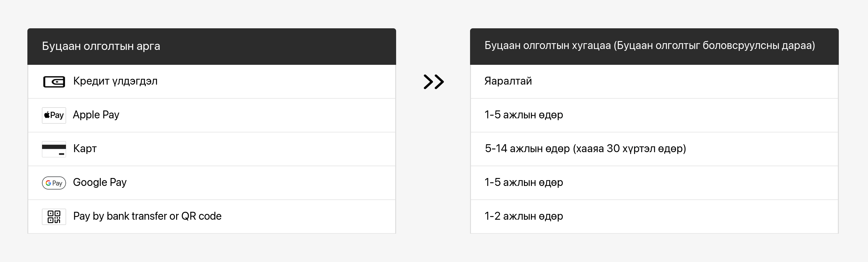868x262 pixels.
Task: Click the Буцаан олголтын хугацаа header
Action: (548, 46)
